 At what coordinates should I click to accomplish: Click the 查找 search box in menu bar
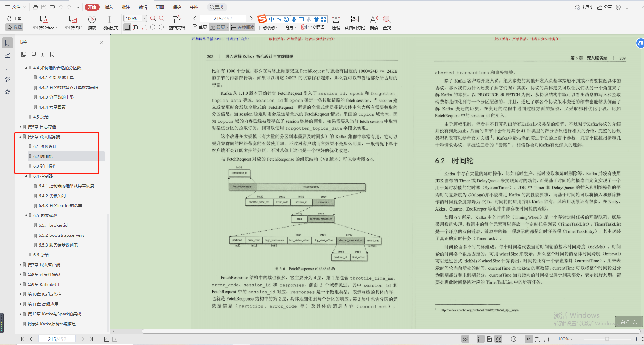coord(217,7)
